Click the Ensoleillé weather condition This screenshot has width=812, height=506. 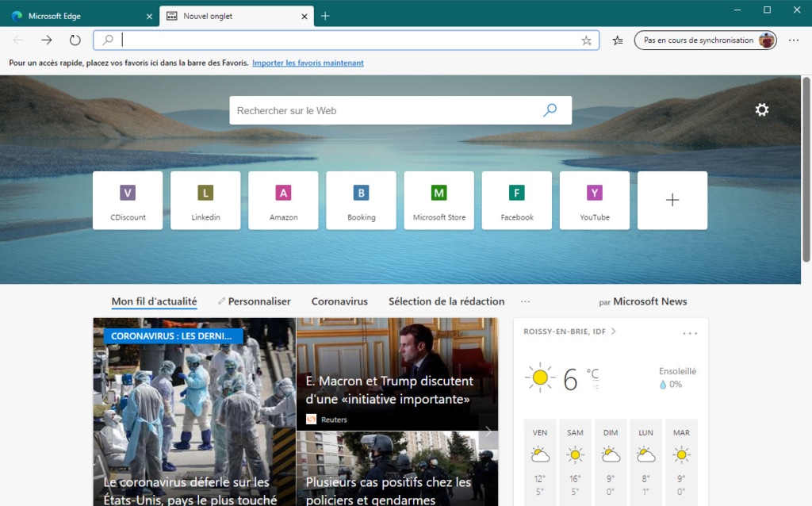point(677,371)
